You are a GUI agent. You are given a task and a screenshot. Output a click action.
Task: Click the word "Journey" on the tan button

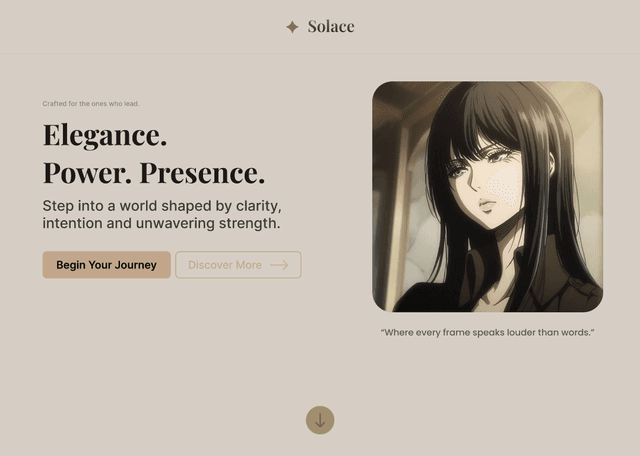pos(136,265)
